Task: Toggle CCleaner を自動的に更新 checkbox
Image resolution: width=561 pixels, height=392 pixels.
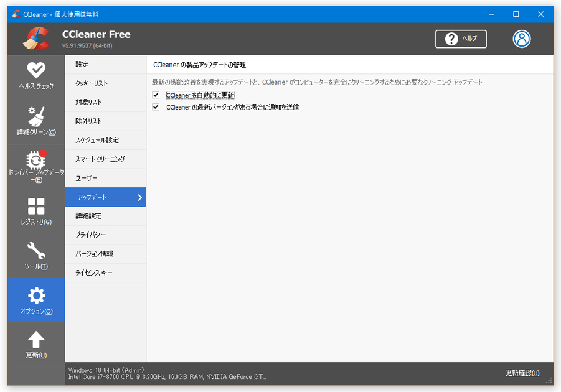Action: coord(156,95)
